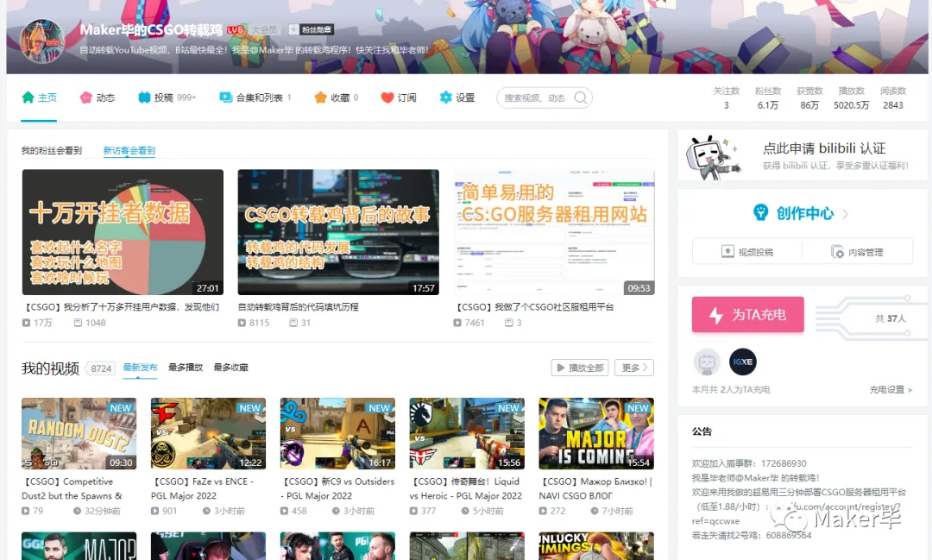Open the Liquid vs Heroic video thumbnail

pos(467,434)
